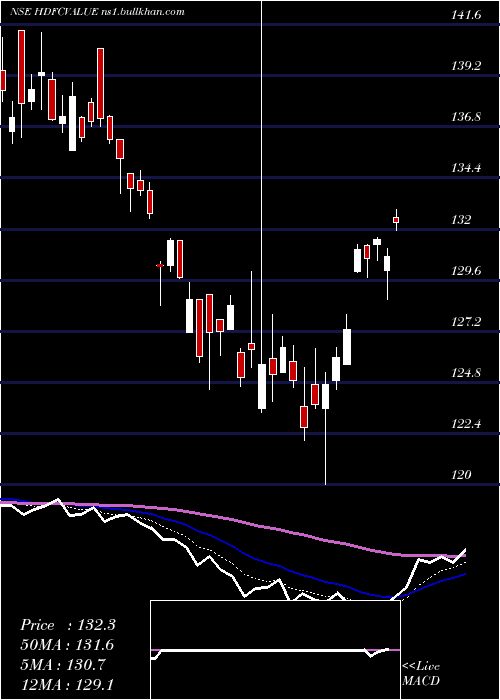Click the 124.8 price axis label
This screenshot has height=700, width=500.
point(466,372)
